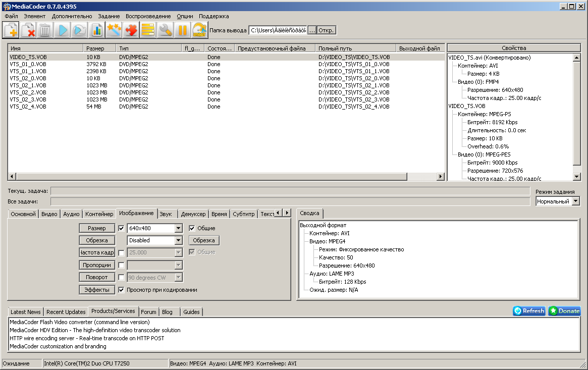
Task: Open Режим задания Нормальный dropdown
Action: point(576,201)
